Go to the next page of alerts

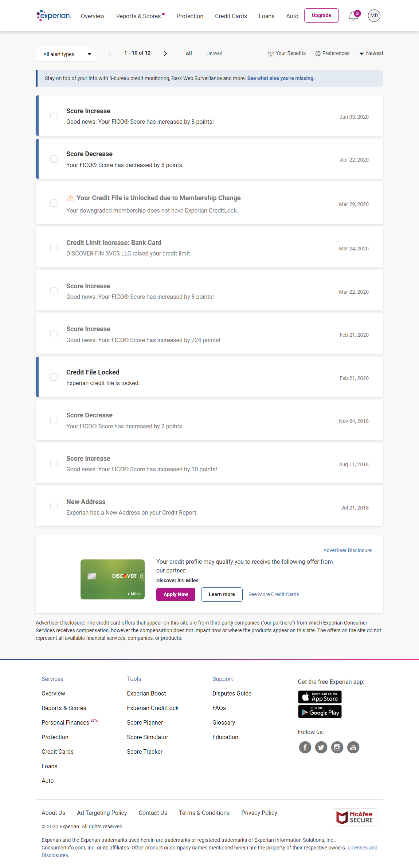click(165, 53)
